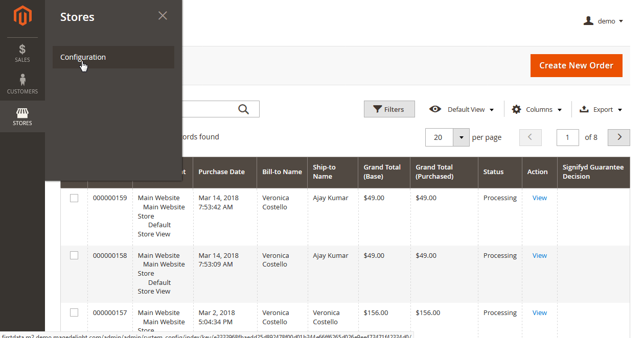The width and height of the screenshot is (644, 338).
Task: Click the Create New Order button
Action: [576, 65]
